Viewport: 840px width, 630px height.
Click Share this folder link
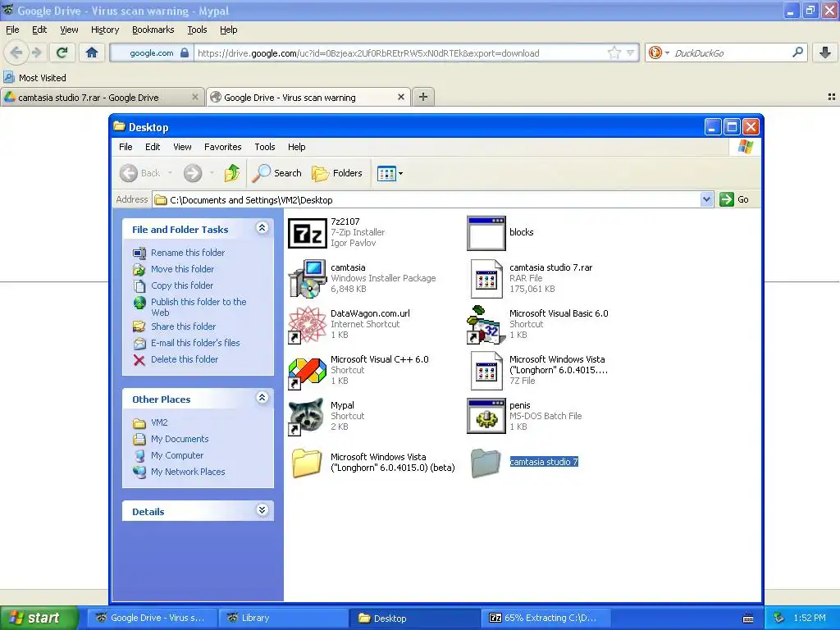click(183, 326)
